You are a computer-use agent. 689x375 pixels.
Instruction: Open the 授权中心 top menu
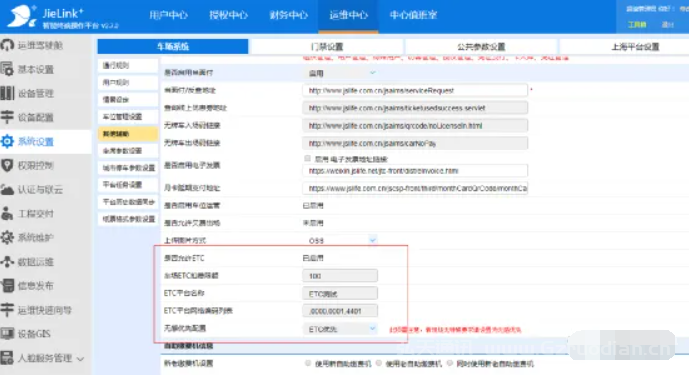(x=228, y=15)
